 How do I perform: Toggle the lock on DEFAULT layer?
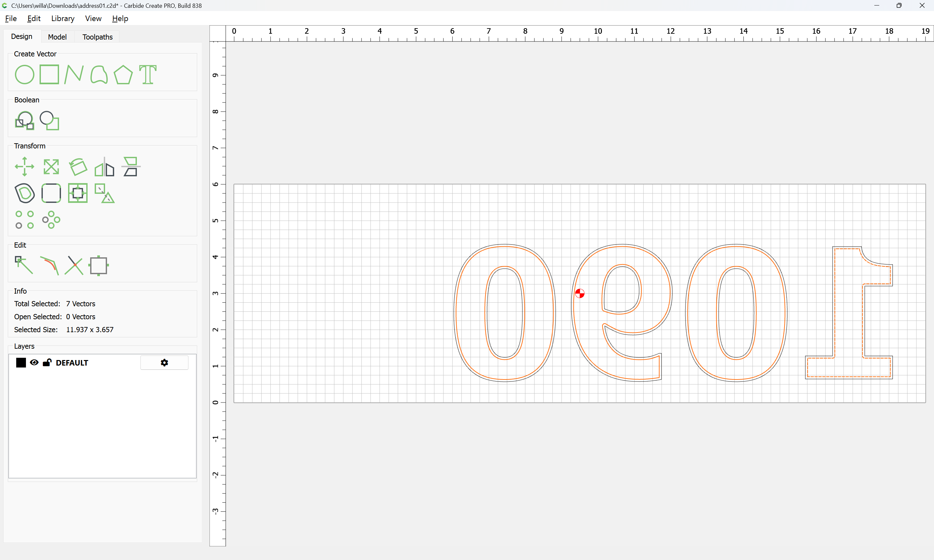pos(47,363)
